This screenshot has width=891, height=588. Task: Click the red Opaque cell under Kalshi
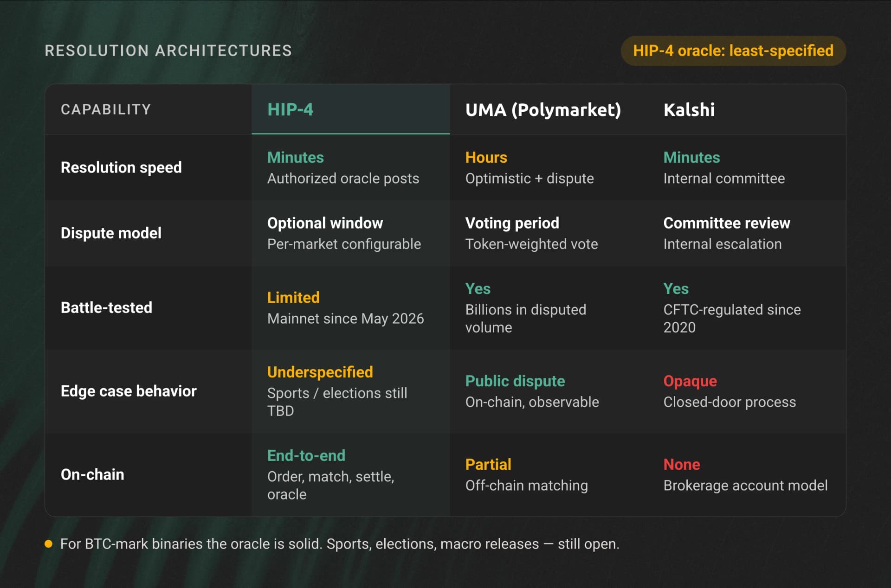pos(690,381)
